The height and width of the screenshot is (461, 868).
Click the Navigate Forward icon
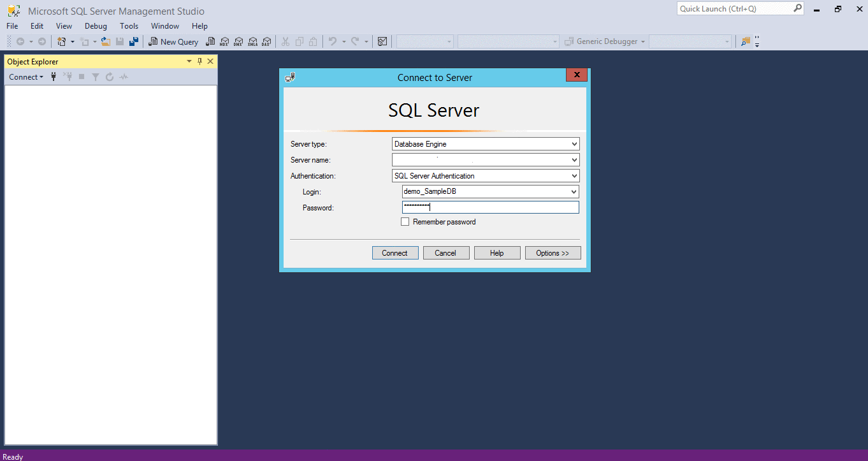click(42, 41)
